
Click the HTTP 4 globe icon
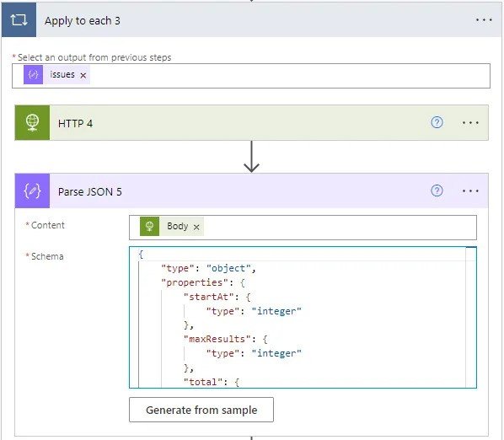[x=32, y=123]
